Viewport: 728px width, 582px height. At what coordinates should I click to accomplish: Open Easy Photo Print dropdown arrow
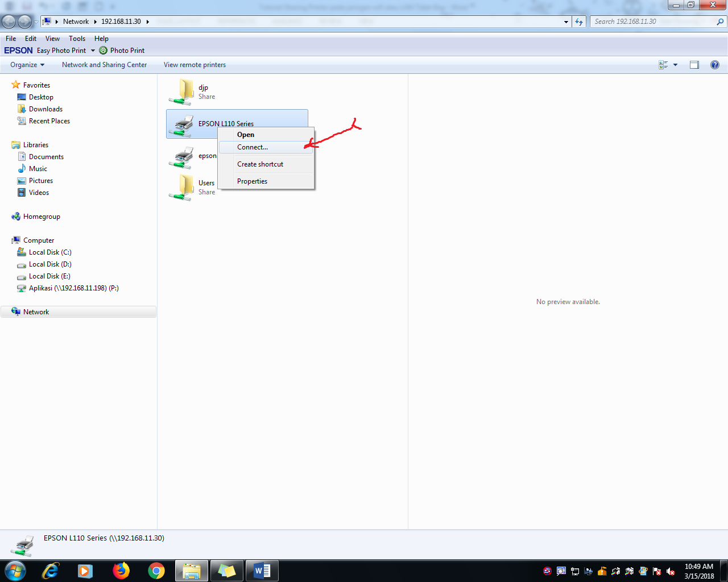(x=93, y=51)
